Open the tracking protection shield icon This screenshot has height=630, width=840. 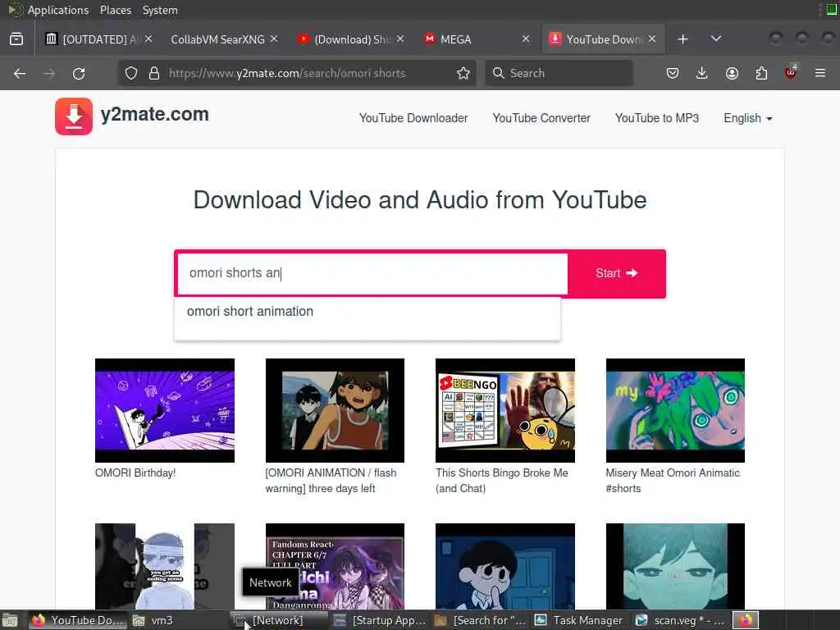131,73
